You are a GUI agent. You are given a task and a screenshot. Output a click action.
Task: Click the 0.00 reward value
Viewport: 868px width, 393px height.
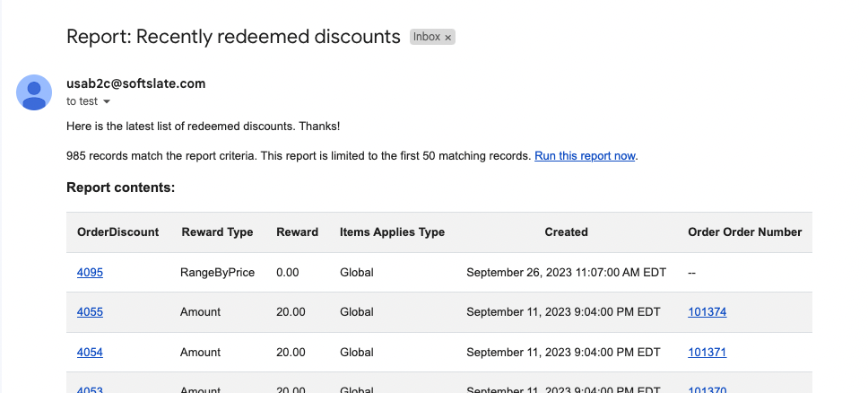[287, 272]
